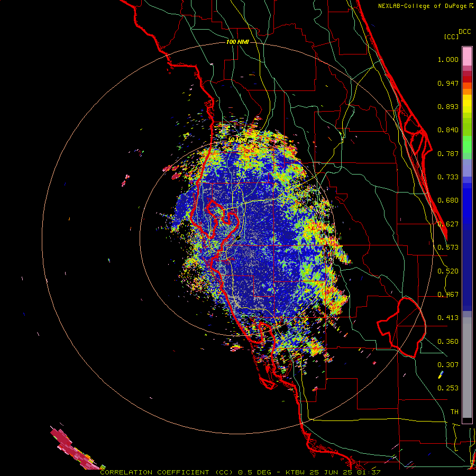Click the TH label near the scale bottom
The width and height of the screenshot is (476, 476).
point(454,412)
